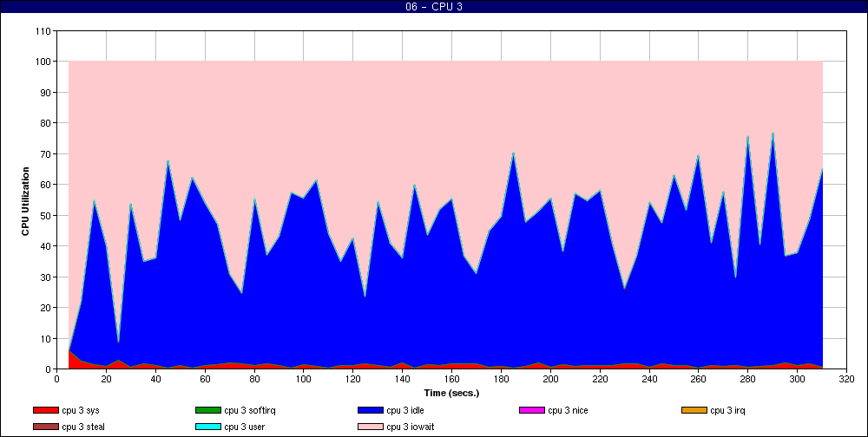Screen dimensions: 868x437
Task: Click the idle peak near 185 seconds
Action: pyautogui.click(x=513, y=153)
